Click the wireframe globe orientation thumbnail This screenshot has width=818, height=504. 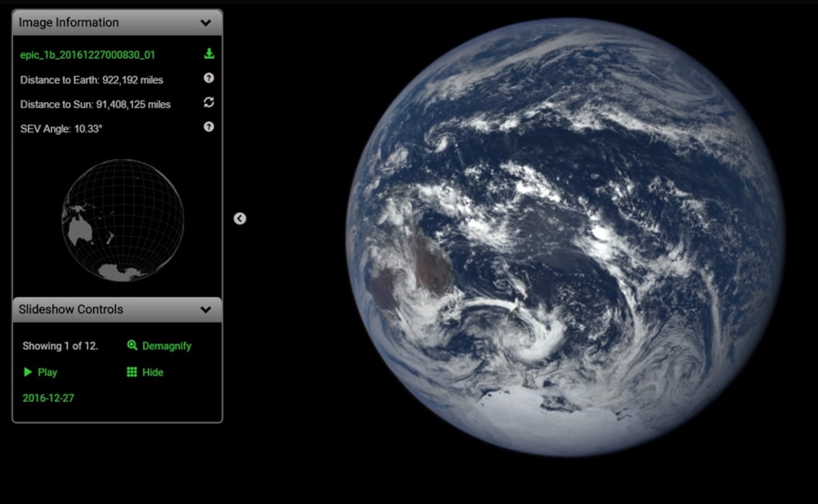[x=122, y=220]
